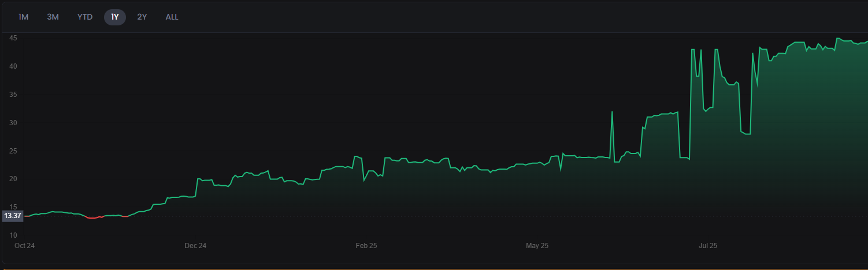Viewport: 868px width, 270px height.
Task: Click the Oct 24 x-axis label
Action: point(25,246)
